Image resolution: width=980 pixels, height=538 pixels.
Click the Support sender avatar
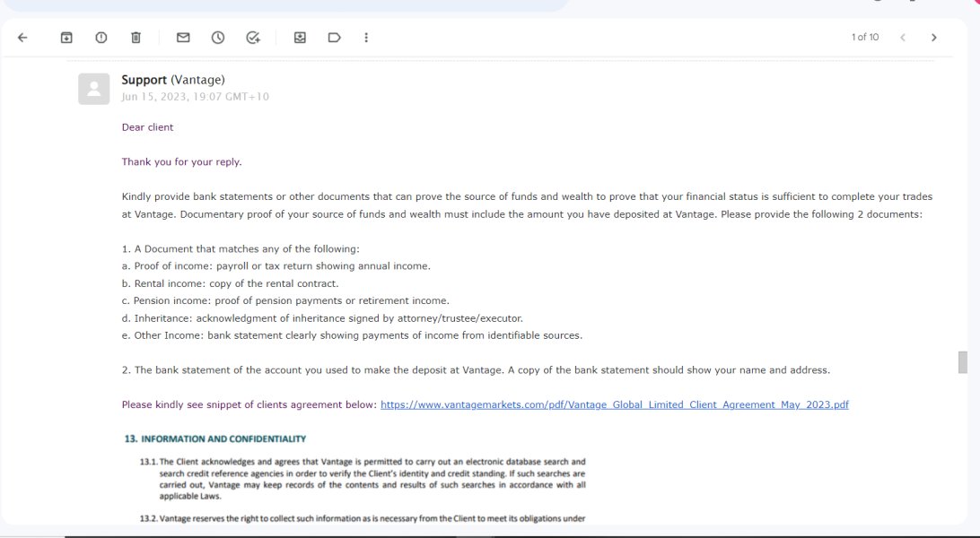(94, 89)
